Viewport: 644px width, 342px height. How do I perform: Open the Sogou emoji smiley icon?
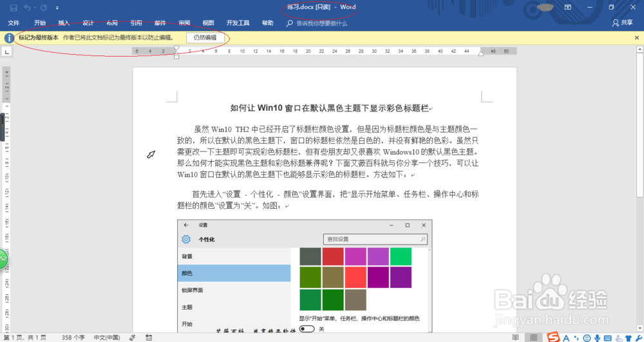pyautogui.click(x=587, y=338)
